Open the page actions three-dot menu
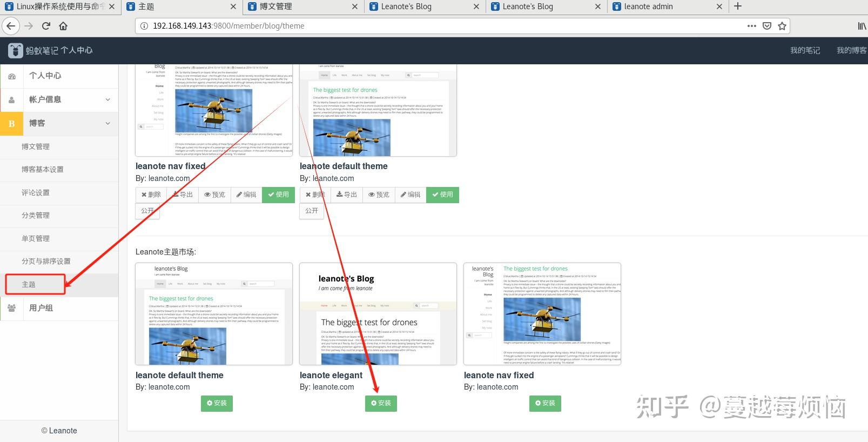 [751, 26]
